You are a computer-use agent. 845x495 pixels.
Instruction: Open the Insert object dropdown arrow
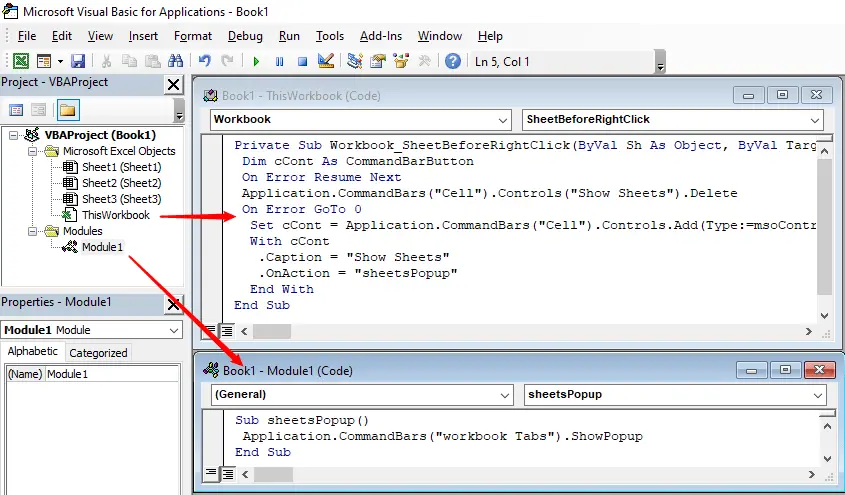(60, 61)
